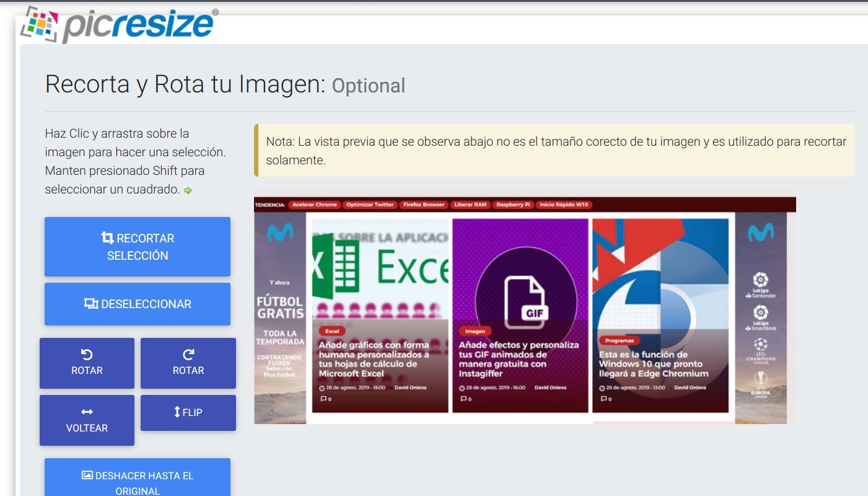Click the 'Recorta y Rota tu Imagen' heading
Image resolution: width=868 pixels, height=496 pixels.
pos(185,84)
